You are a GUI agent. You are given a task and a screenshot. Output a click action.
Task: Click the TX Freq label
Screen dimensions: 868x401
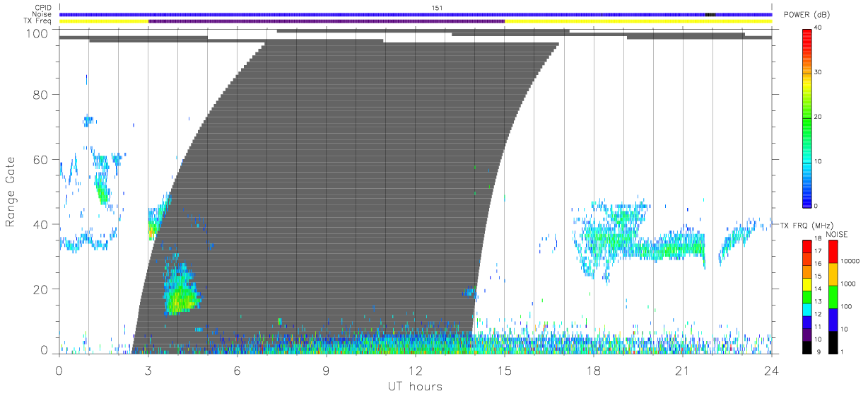pyautogui.click(x=38, y=21)
